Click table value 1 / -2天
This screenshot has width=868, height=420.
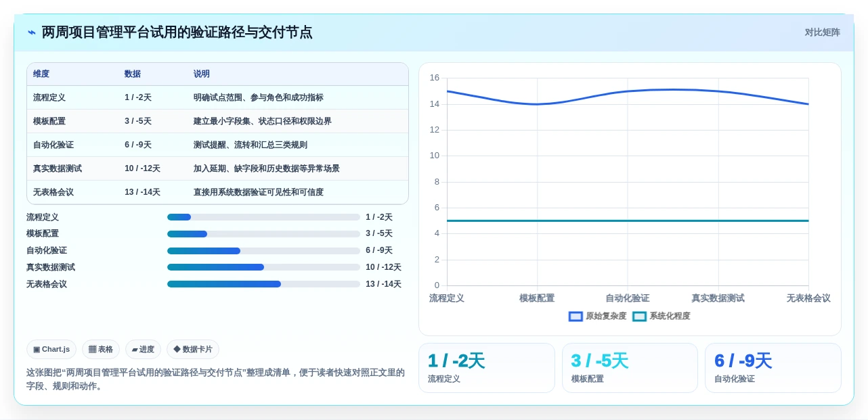[x=138, y=97]
